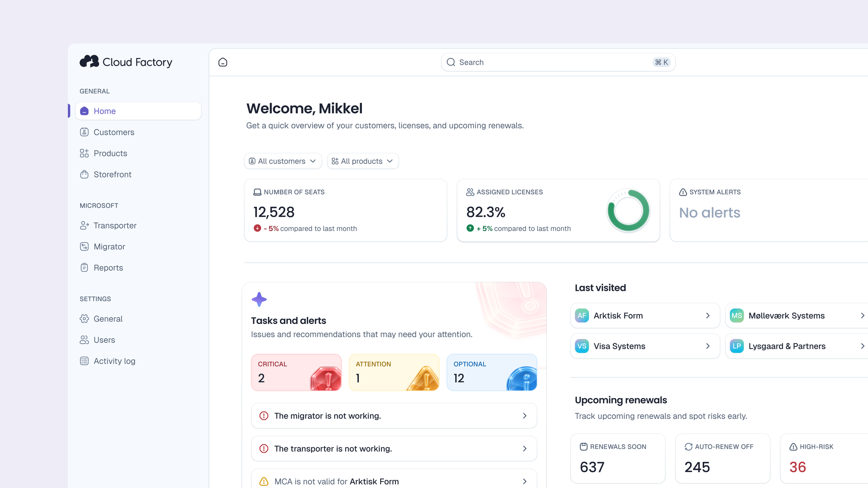Open Mølleværk Systems via its chevron
868x488 pixels.
coord(863,316)
